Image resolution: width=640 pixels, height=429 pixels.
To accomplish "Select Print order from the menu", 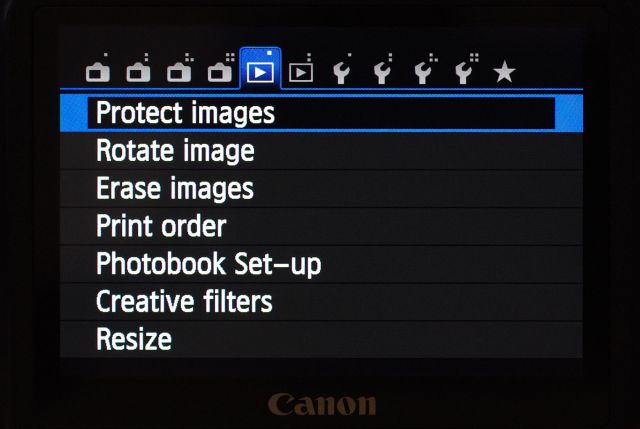I will 161,226.
